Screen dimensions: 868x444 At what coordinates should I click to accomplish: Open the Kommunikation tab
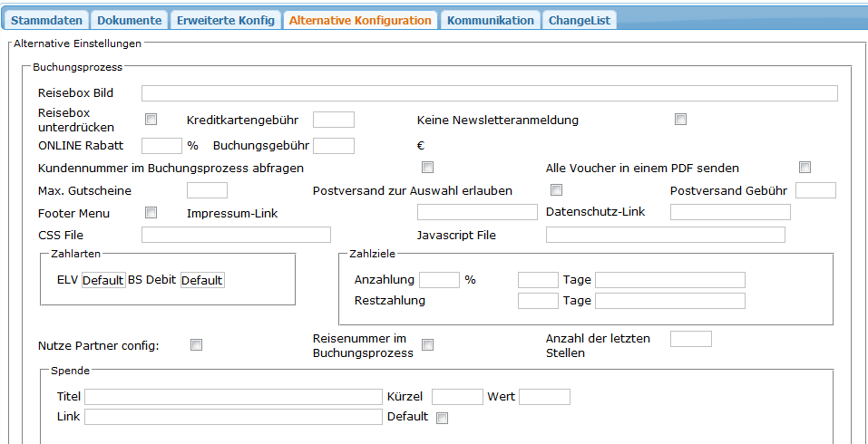coord(490,20)
